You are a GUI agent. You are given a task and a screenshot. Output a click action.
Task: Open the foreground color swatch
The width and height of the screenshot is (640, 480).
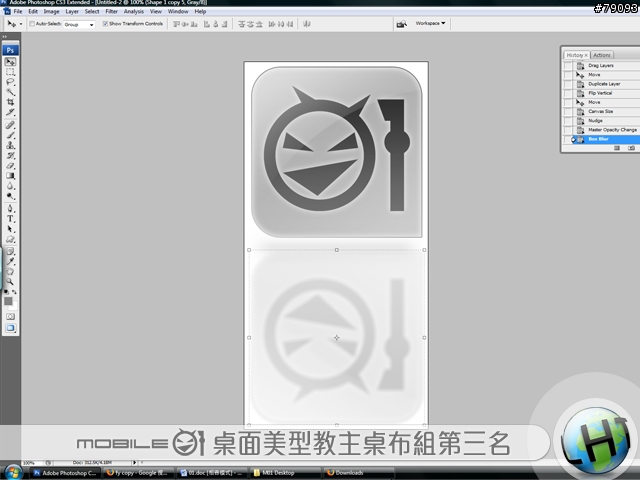tap(8, 301)
